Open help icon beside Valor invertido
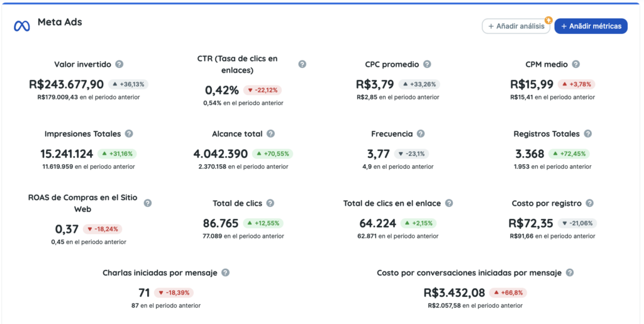This screenshot has width=644, height=324. pos(119,64)
